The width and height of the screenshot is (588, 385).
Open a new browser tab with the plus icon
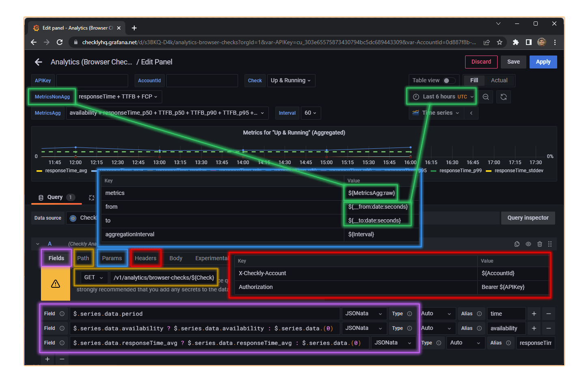click(134, 28)
